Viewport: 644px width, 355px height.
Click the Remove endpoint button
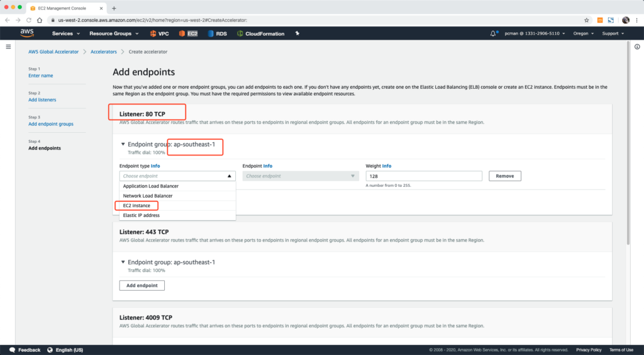pyautogui.click(x=504, y=176)
